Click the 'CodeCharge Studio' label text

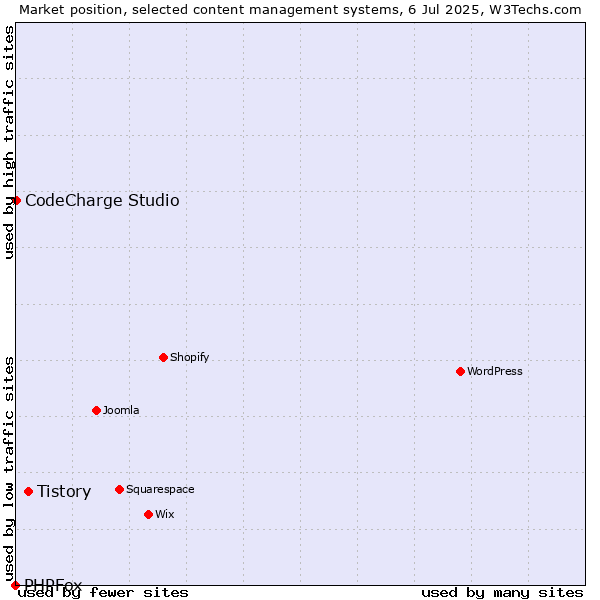tap(102, 201)
